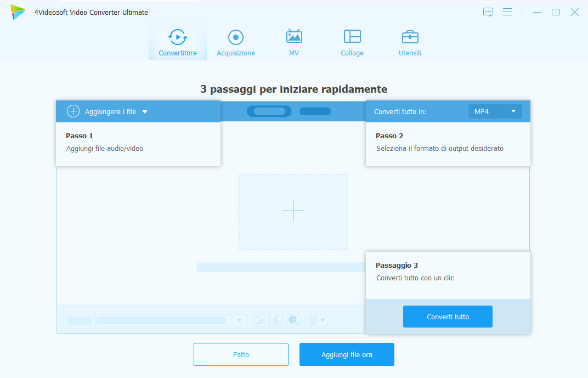The width and height of the screenshot is (588, 378).
Task: Click 'Seleziona il formato di output desiderato' text
Action: pos(440,149)
